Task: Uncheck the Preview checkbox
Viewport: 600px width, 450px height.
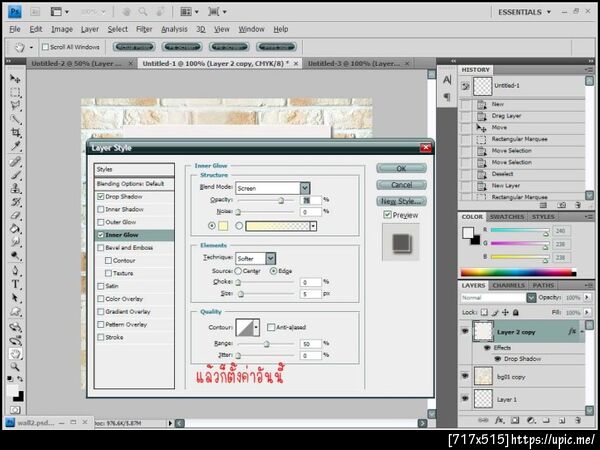Action: (x=387, y=215)
